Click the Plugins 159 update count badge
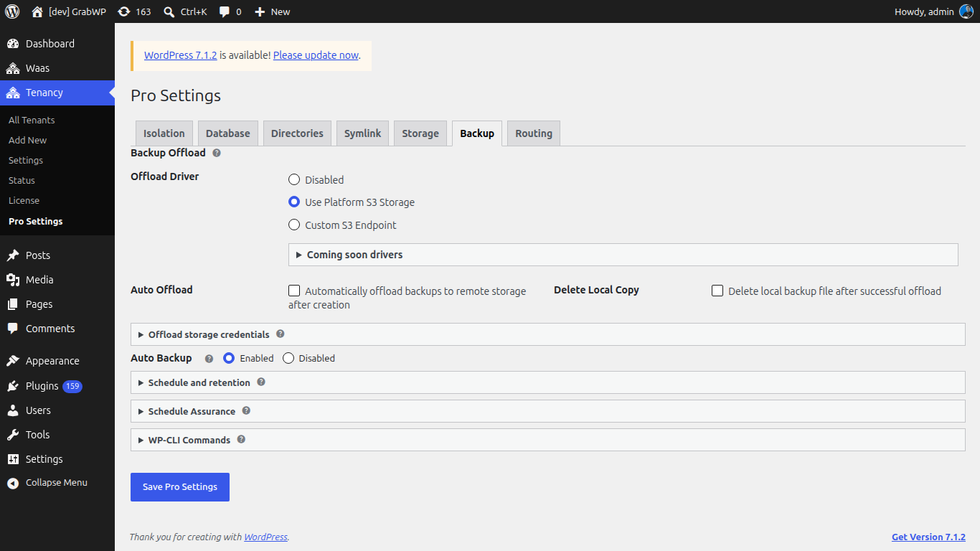The image size is (980, 551). coord(72,386)
